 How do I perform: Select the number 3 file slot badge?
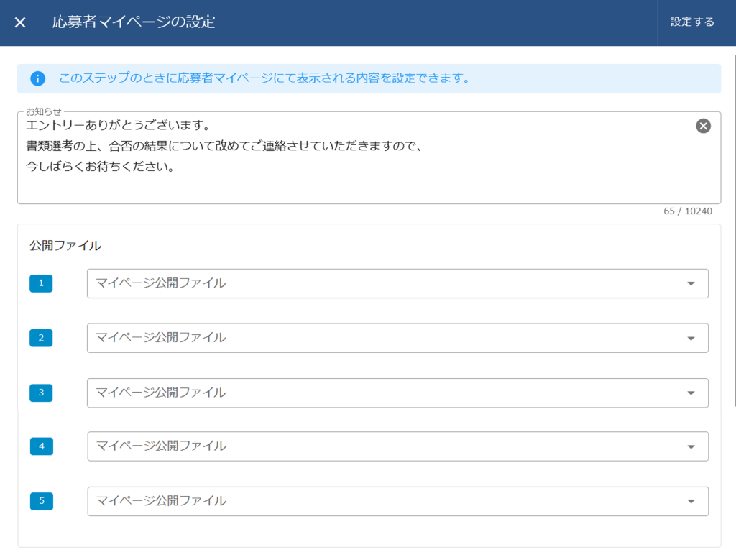click(41, 393)
